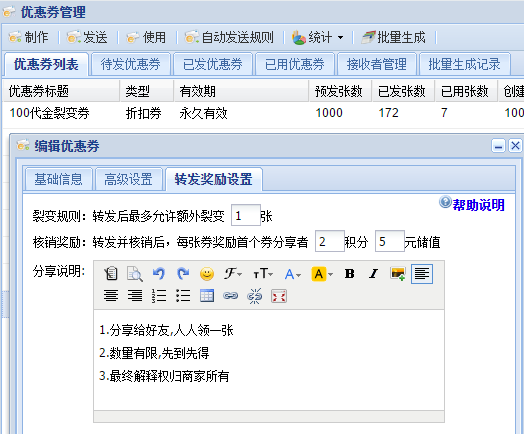The image size is (524, 434).
Task: Remove link using the unlink icon
Action: coord(255,296)
